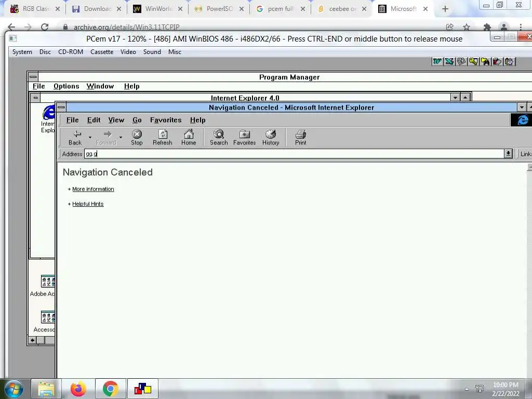
Task: Switch to the PowerISO Chrome tab
Action: (219, 9)
